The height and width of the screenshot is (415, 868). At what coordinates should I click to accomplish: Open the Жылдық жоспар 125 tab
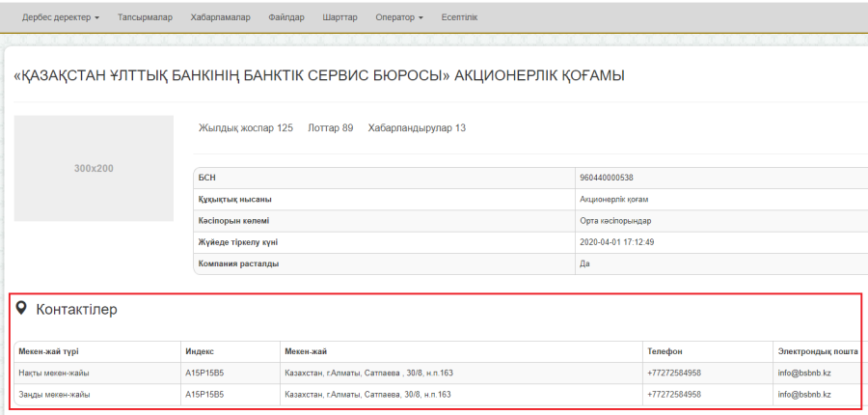point(245,127)
